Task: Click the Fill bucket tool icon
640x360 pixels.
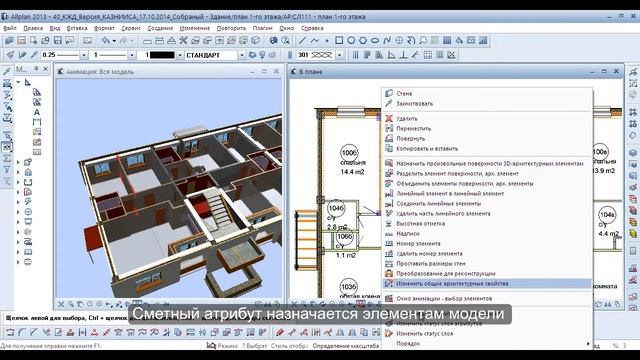Action: coord(459,40)
